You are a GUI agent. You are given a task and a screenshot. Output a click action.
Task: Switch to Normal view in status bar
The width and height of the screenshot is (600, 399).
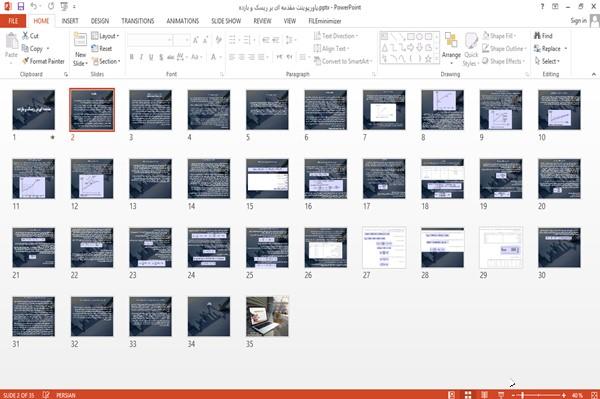pyautogui.click(x=452, y=395)
